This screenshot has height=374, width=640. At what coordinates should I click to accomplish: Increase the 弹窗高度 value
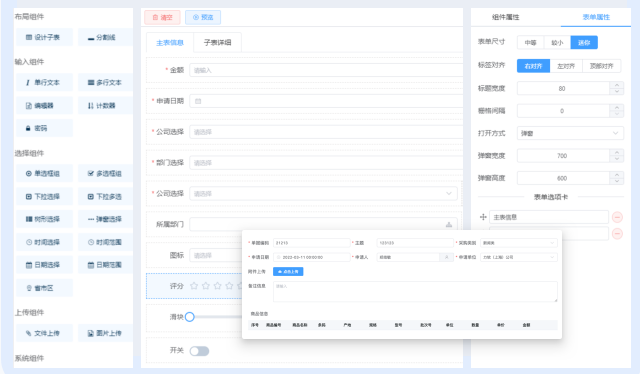pos(617,175)
